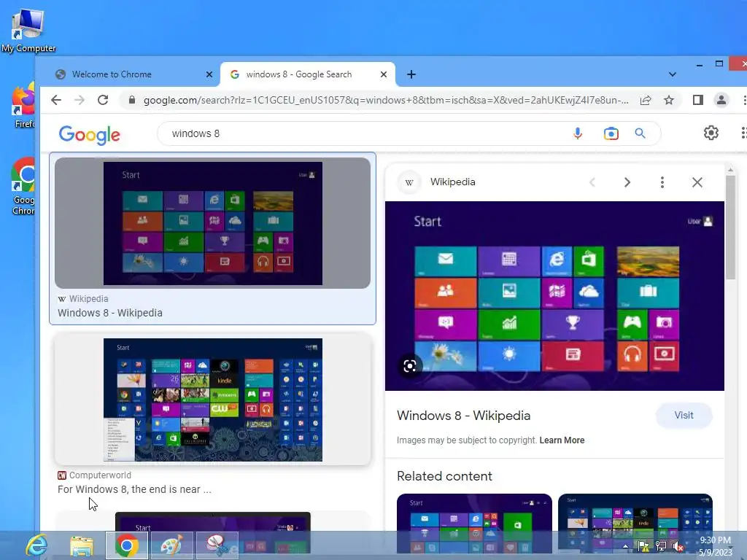Search by voice with microphone
The width and height of the screenshot is (747, 560).
click(578, 133)
